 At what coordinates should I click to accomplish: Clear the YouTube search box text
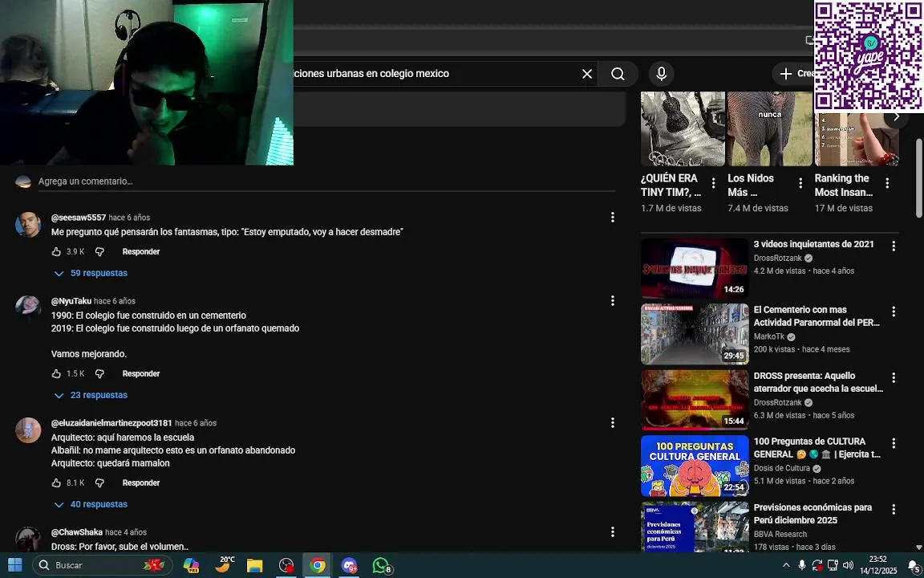click(587, 74)
